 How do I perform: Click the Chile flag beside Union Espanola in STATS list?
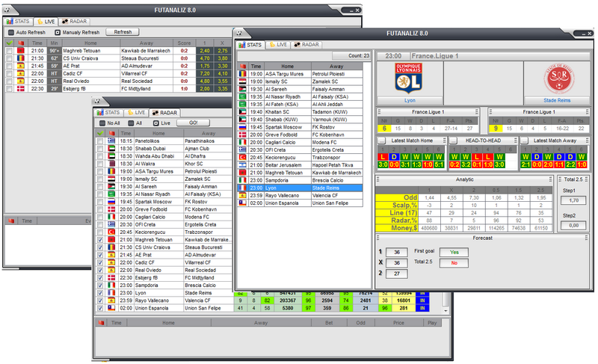(x=242, y=203)
